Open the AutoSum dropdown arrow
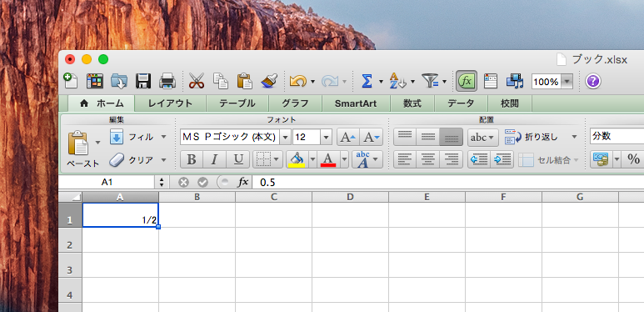The image size is (644, 312). point(381,82)
